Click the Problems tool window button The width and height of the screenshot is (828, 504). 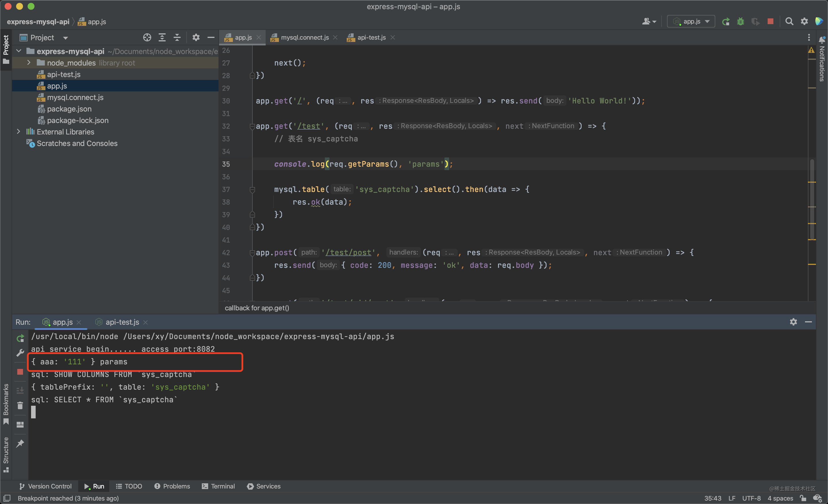tap(172, 486)
